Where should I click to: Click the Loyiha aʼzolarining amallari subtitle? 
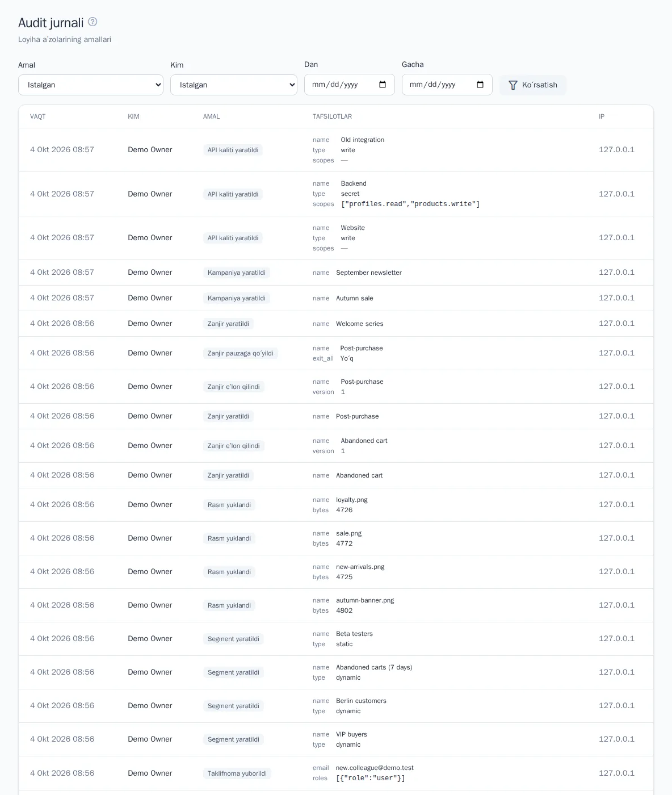65,39
